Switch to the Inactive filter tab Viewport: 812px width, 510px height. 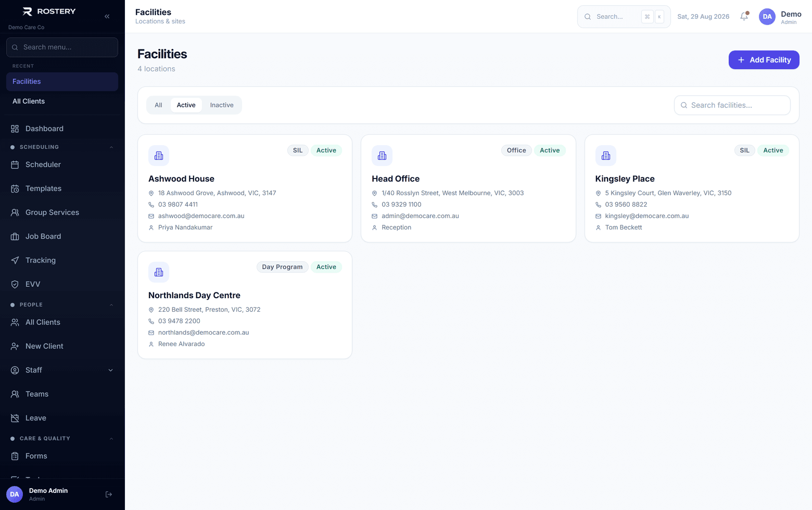(222, 105)
